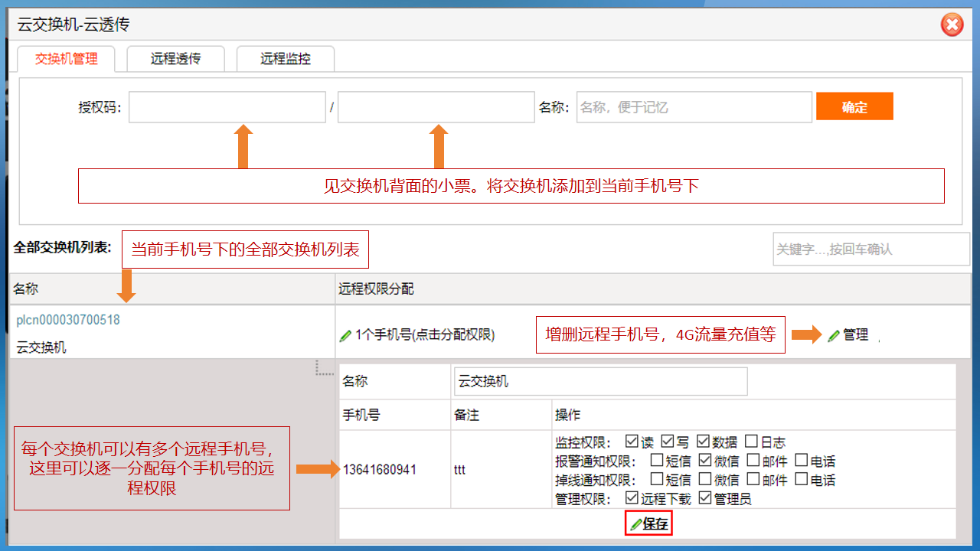Toggle 监控权限 写 checkbox

667,442
